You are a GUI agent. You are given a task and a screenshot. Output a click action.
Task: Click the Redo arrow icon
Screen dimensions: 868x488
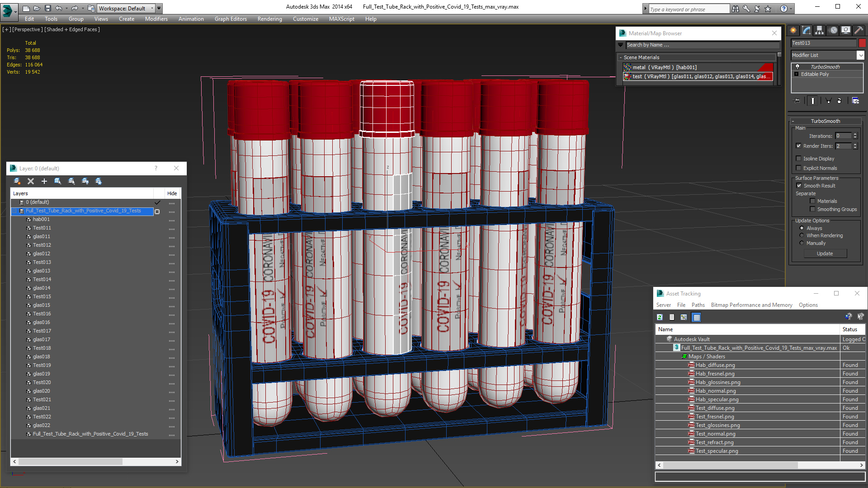tap(75, 8)
